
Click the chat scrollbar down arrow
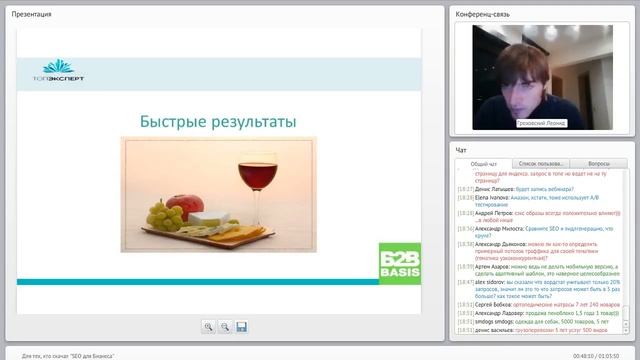[627, 331]
